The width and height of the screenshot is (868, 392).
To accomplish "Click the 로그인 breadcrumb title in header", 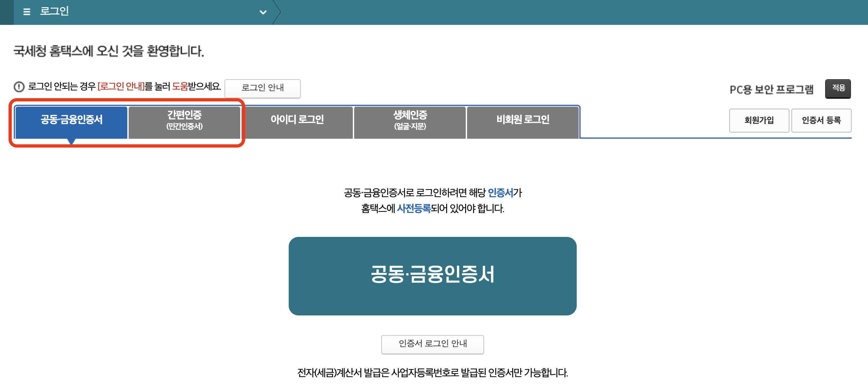I will point(54,11).
